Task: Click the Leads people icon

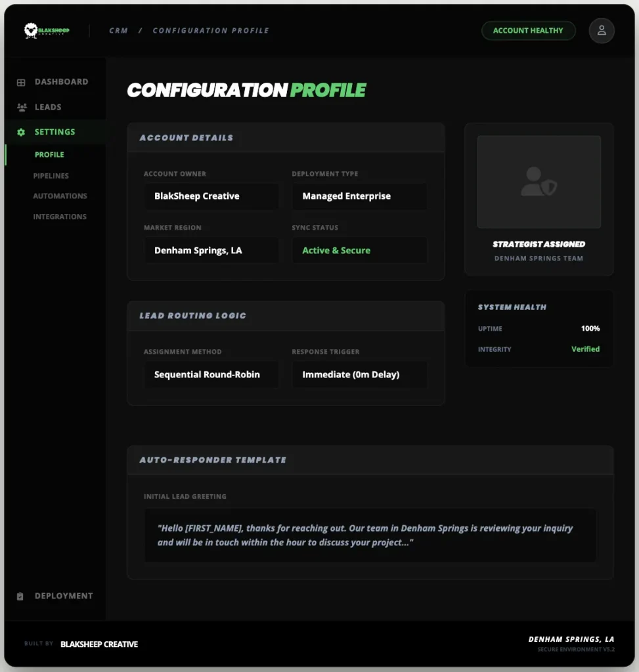Action: coord(22,107)
